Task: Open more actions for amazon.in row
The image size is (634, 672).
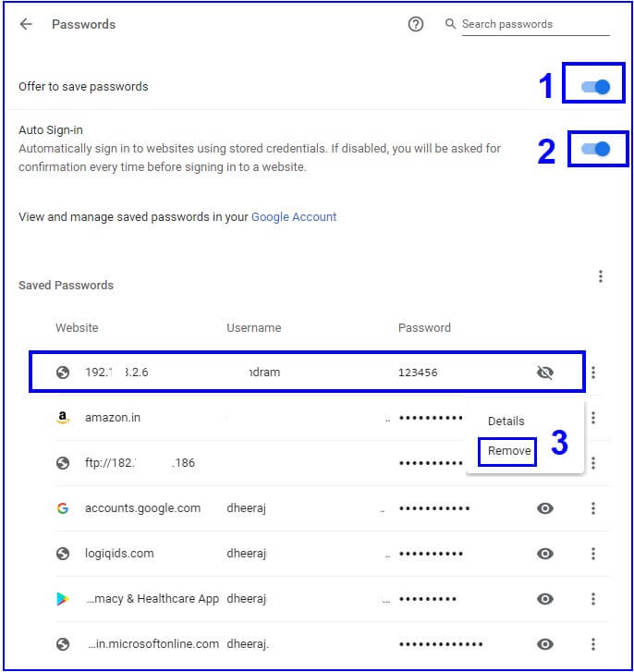Action: click(593, 418)
